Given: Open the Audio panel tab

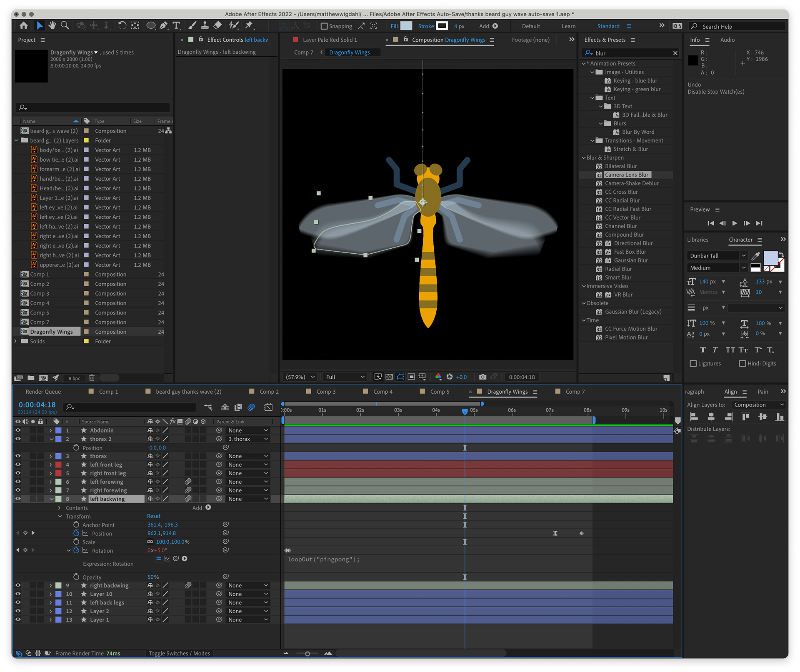Looking at the screenshot, I should 727,40.
